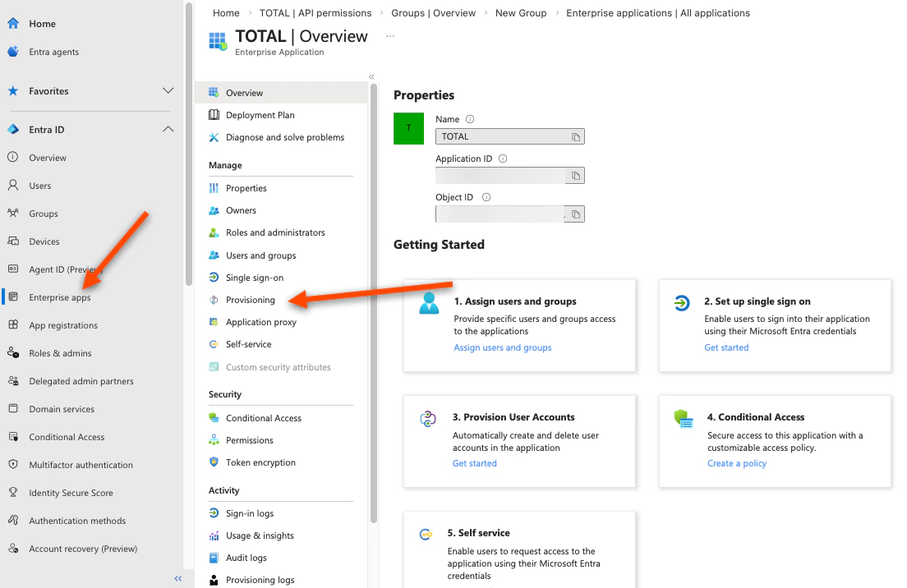Image resolution: width=907 pixels, height=588 pixels.
Task: Click the Owners people icon
Action: (x=214, y=210)
